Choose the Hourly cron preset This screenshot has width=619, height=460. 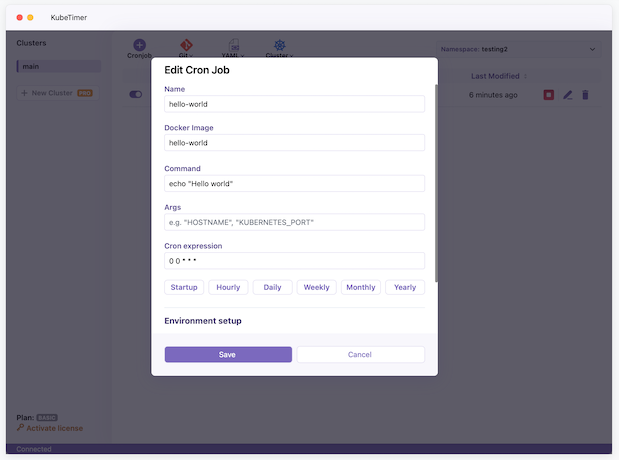(228, 287)
